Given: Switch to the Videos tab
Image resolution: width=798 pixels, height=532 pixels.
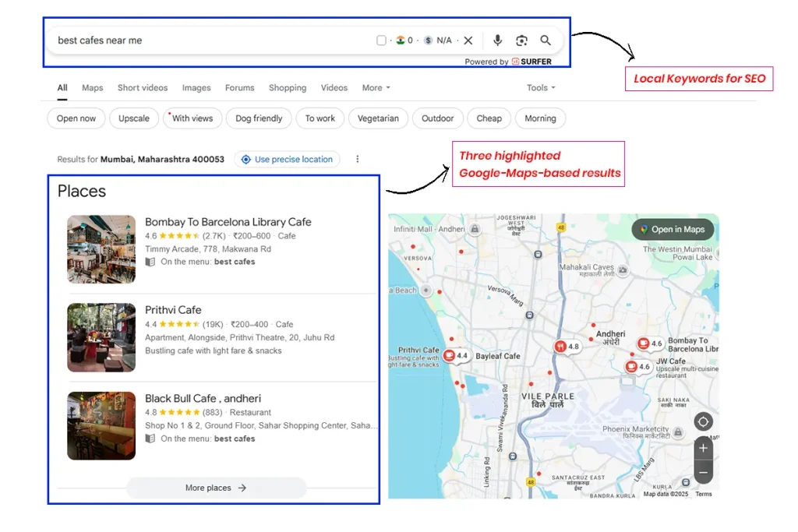Looking at the screenshot, I should (334, 88).
